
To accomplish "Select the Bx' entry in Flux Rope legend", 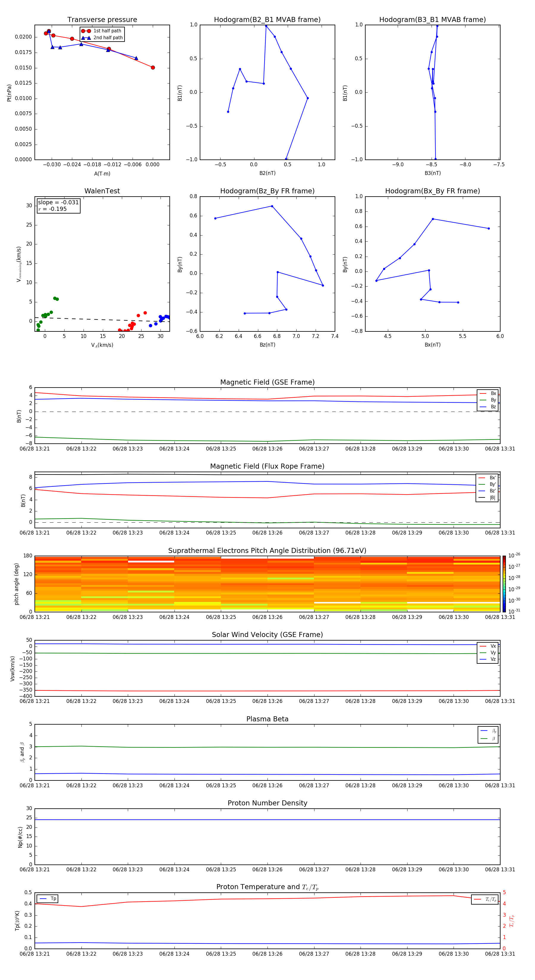I will (487, 478).
